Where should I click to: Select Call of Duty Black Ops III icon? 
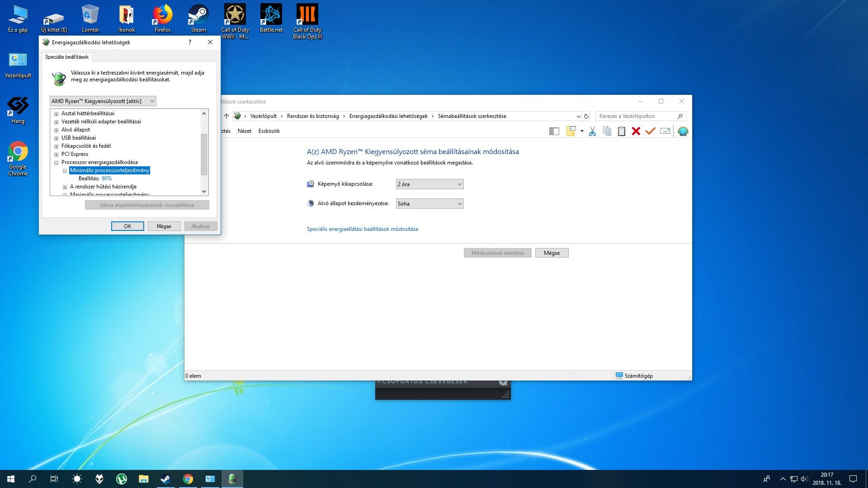[x=307, y=21]
